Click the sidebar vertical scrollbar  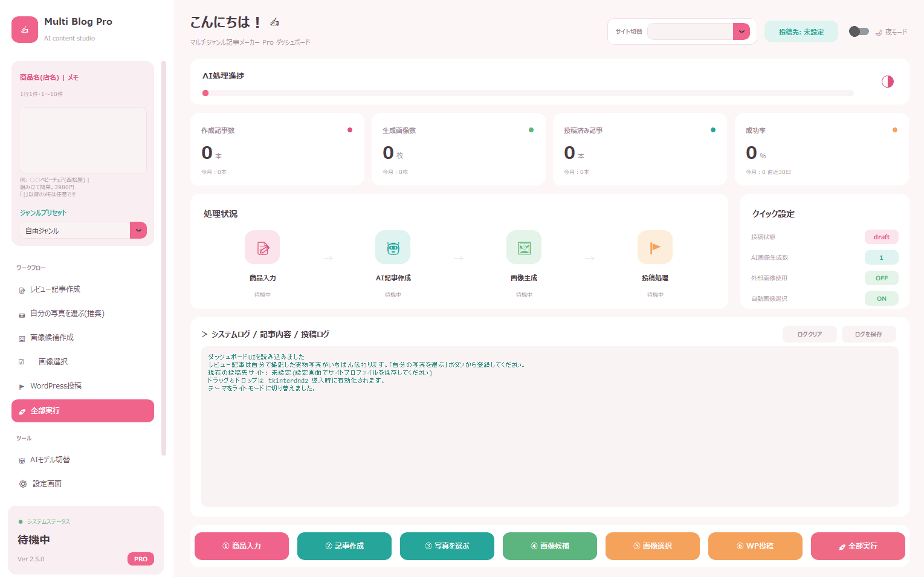(164, 258)
